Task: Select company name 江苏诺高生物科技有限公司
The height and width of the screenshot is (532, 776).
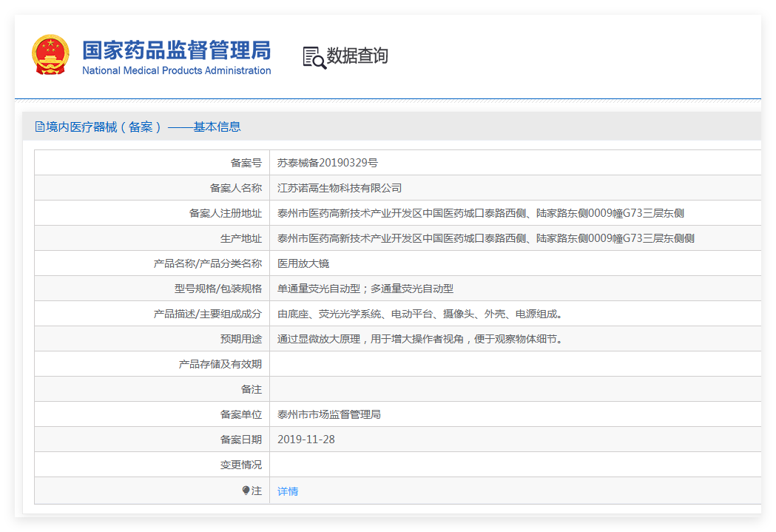Action: pos(340,188)
